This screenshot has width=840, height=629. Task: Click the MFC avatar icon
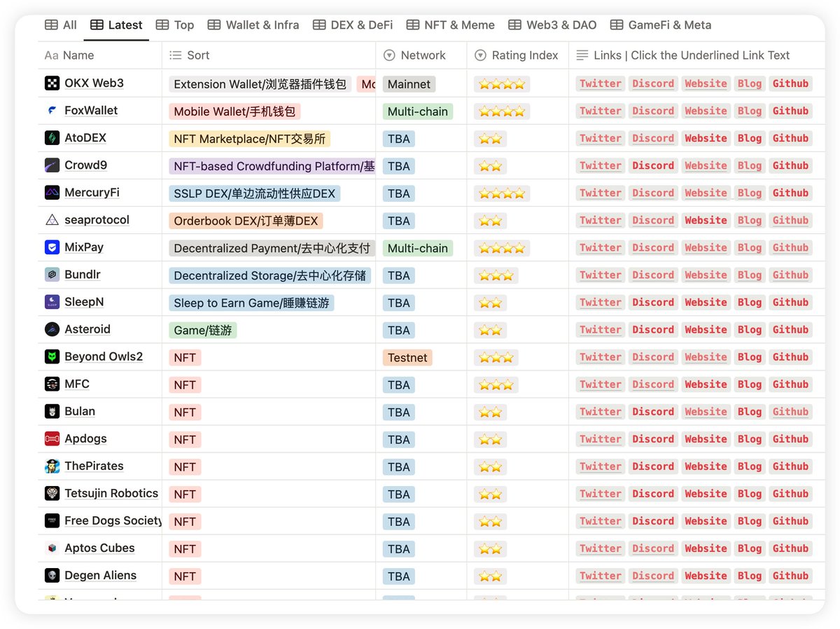[52, 384]
